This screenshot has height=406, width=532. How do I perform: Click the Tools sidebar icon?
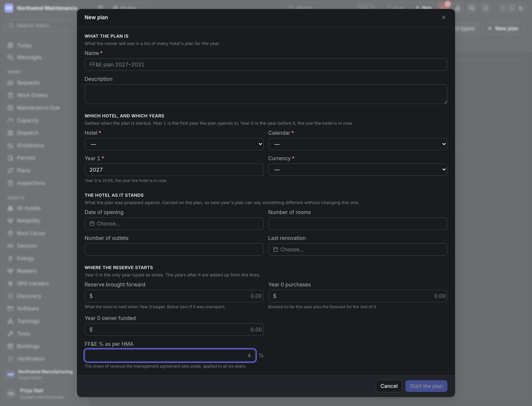[x=10, y=334]
